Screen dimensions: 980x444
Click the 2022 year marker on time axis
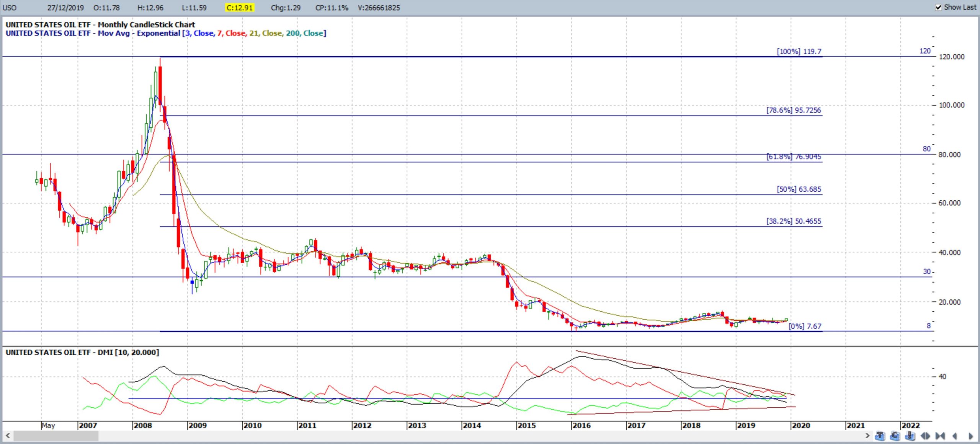(x=911, y=425)
